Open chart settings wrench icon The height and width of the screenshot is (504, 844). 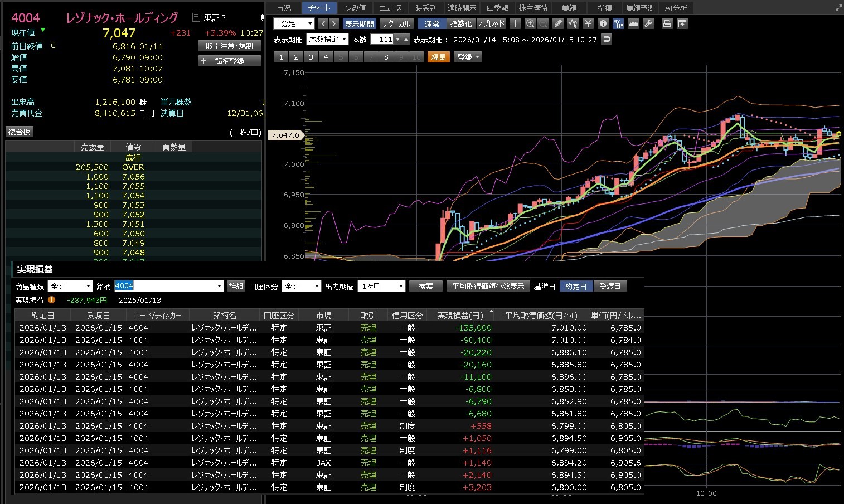(648, 23)
